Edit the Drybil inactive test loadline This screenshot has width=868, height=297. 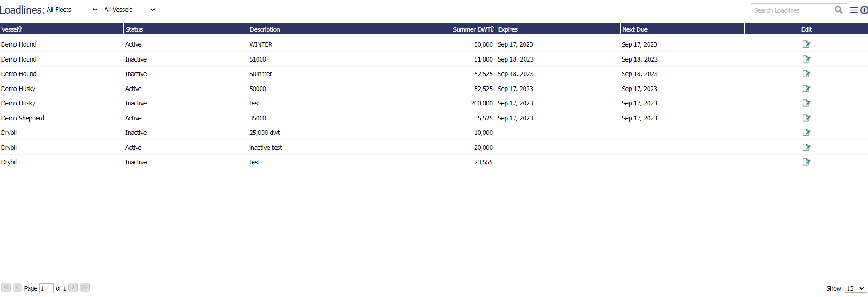click(x=806, y=148)
